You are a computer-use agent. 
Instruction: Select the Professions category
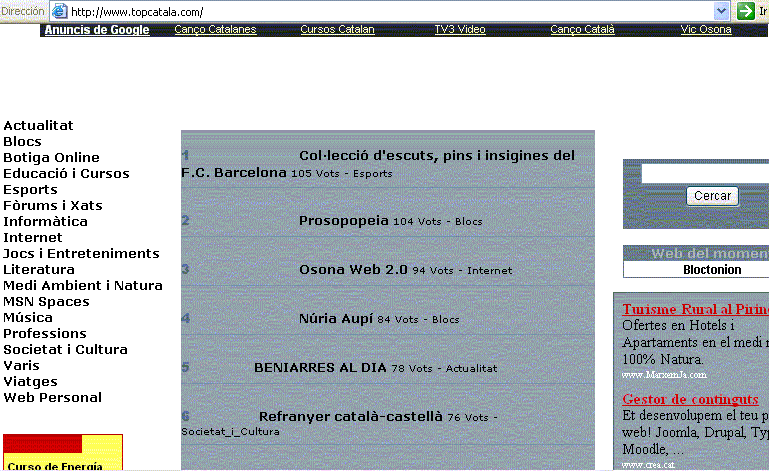(45, 334)
